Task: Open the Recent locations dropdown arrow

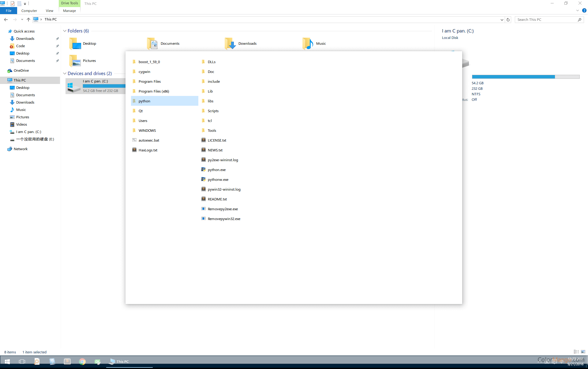Action: click(22, 20)
